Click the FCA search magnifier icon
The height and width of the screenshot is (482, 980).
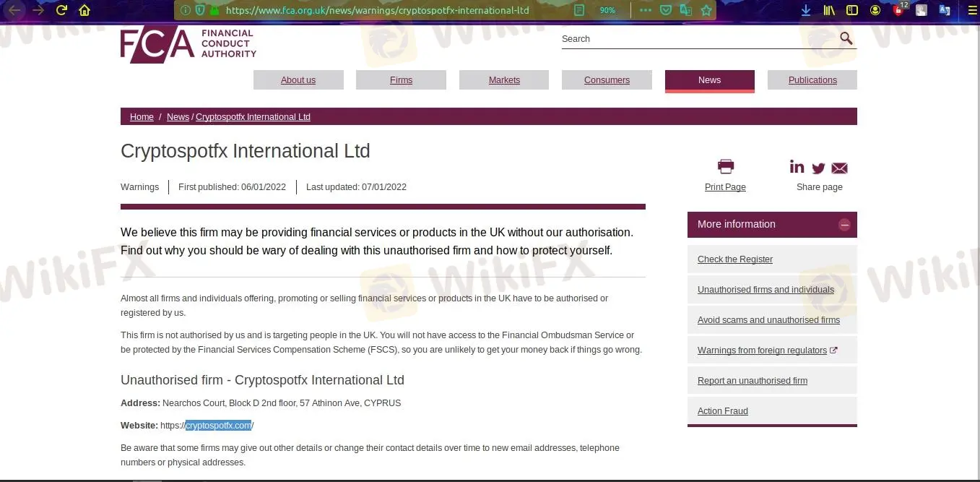(x=846, y=39)
